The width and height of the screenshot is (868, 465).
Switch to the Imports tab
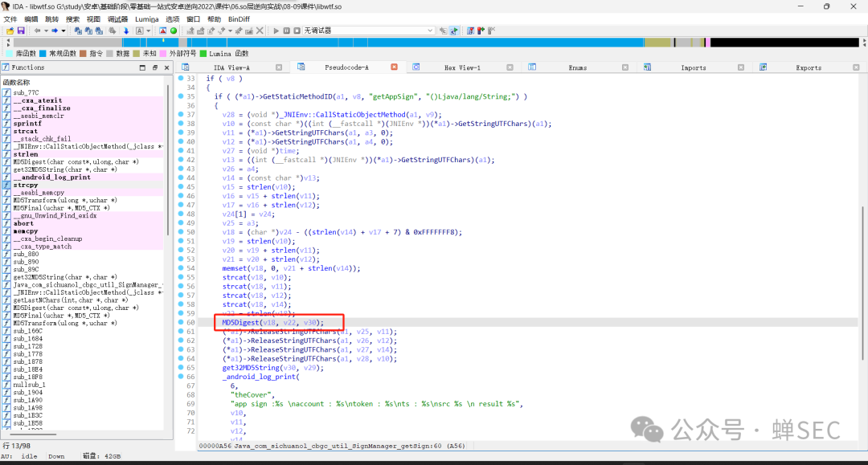(x=693, y=67)
